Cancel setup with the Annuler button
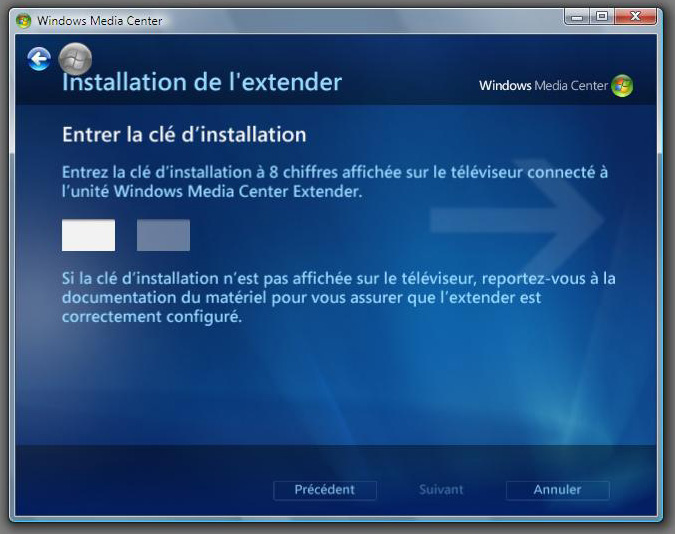675x534 pixels. pyautogui.click(x=557, y=490)
